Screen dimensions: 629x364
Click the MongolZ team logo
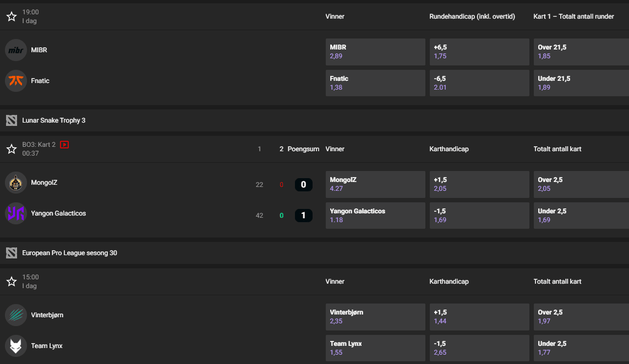click(15, 183)
